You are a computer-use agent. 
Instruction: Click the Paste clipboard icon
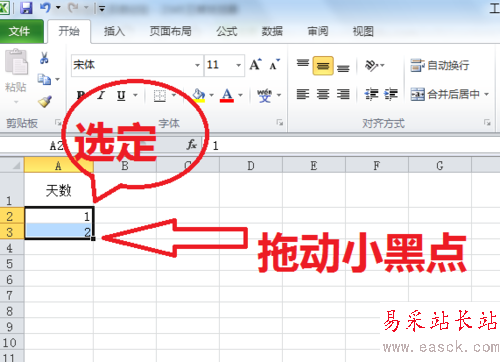[x=16, y=62]
